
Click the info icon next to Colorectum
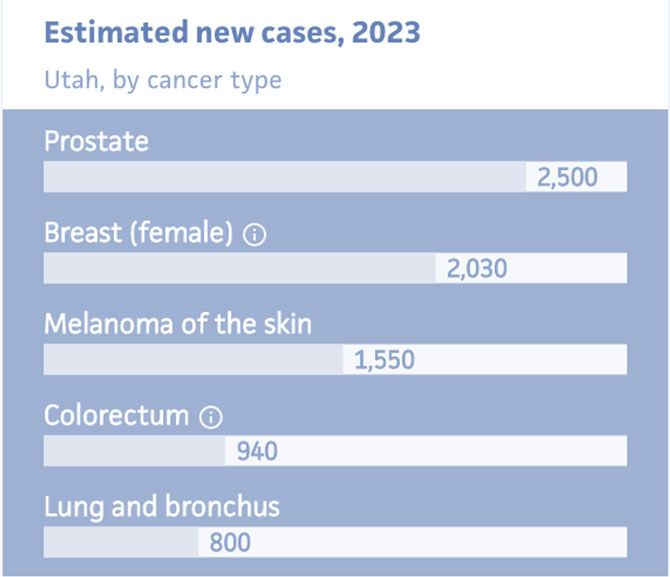210,418
